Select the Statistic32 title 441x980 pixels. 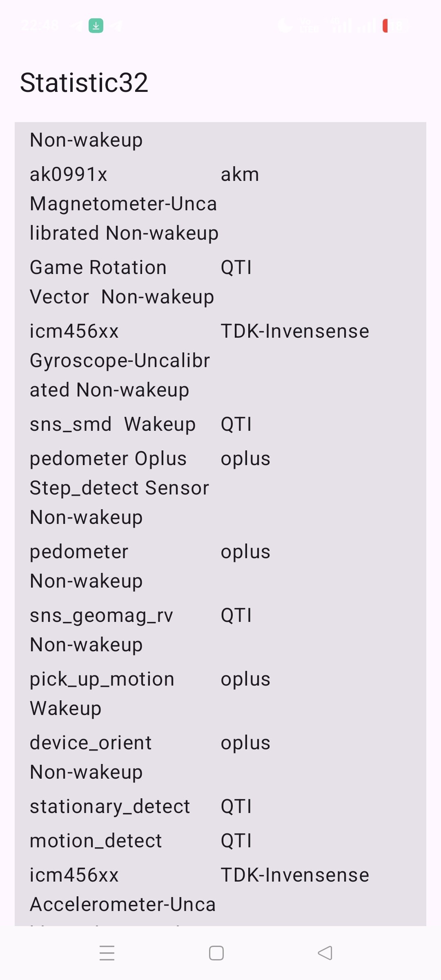84,82
